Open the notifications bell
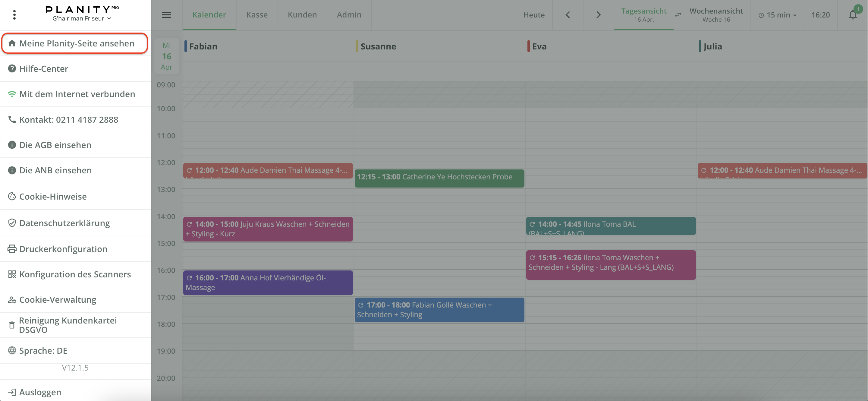 pyautogui.click(x=853, y=15)
